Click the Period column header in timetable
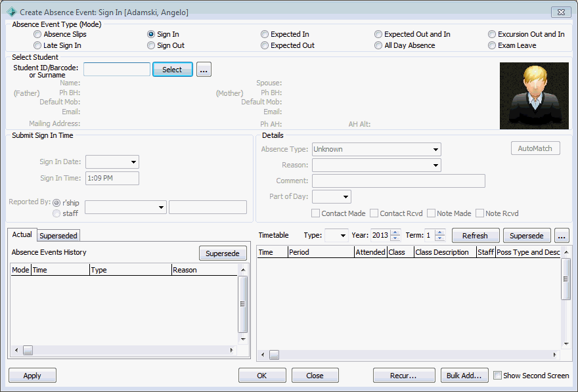 [x=321, y=252]
